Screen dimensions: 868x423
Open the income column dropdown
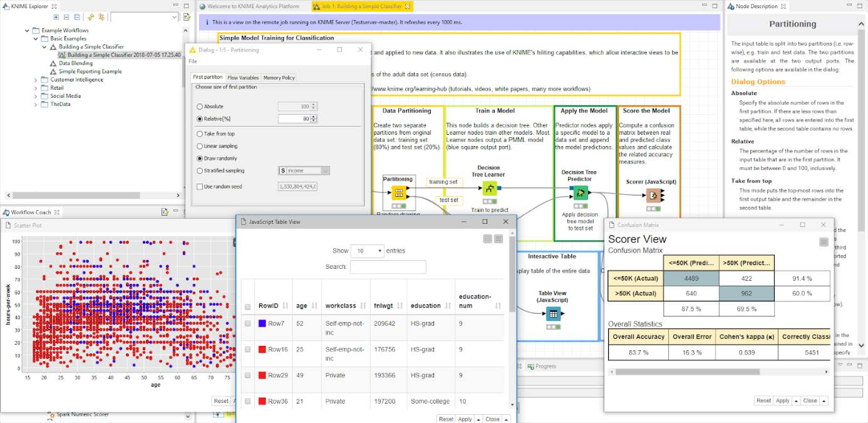point(304,170)
